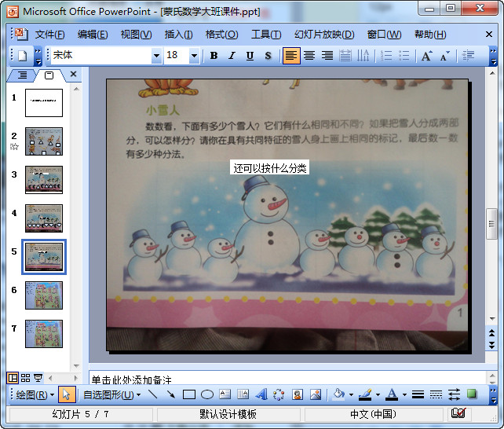Select the arrow drawing tool
This screenshot has height=429, width=504.
171,394
